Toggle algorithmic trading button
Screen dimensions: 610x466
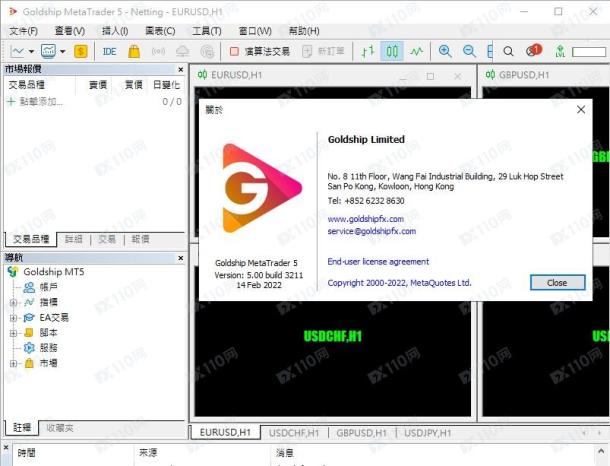click(259, 51)
